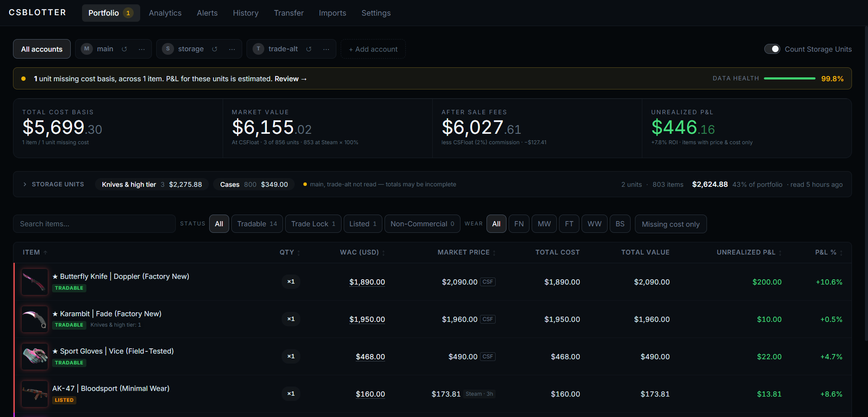Viewport: 868px width, 417px height.
Task: Click the T avatar of trade-alt account
Action: pos(258,49)
